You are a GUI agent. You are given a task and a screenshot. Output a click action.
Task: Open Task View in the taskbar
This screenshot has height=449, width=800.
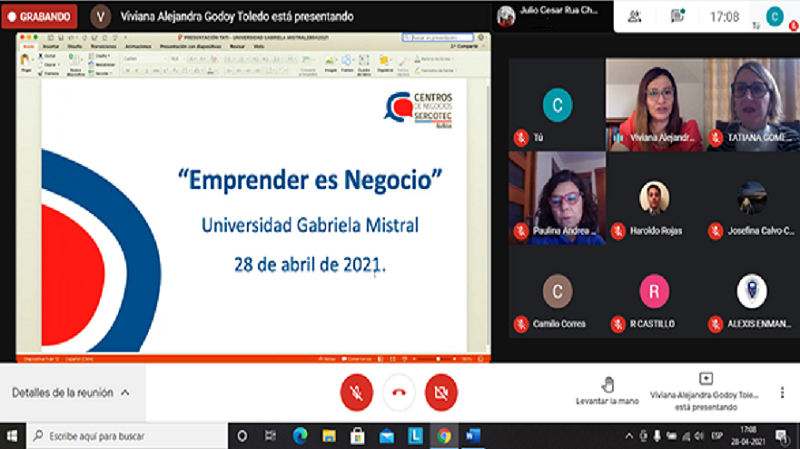tap(270, 436)
